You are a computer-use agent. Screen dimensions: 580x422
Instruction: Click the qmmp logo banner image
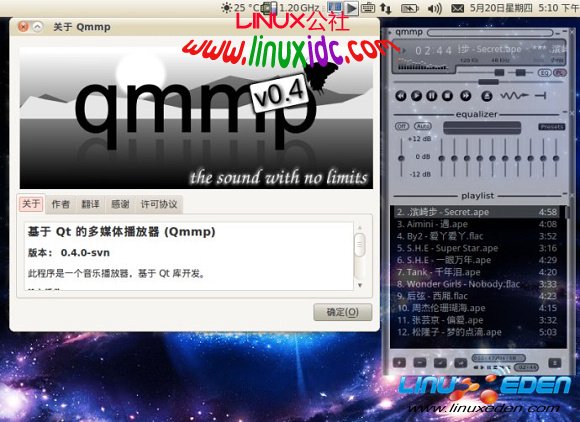[196, 118]
